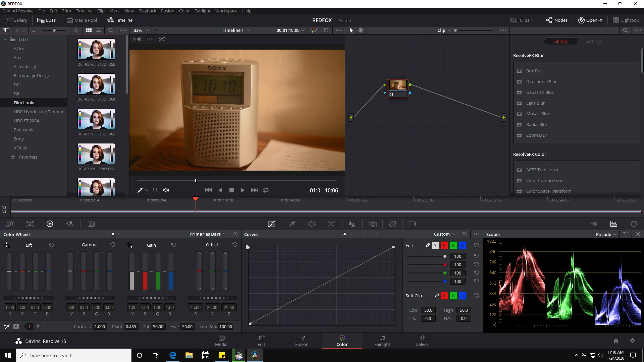Select the hand pan tool in node editor
This screenshot has width=644, height=362.
361,30
